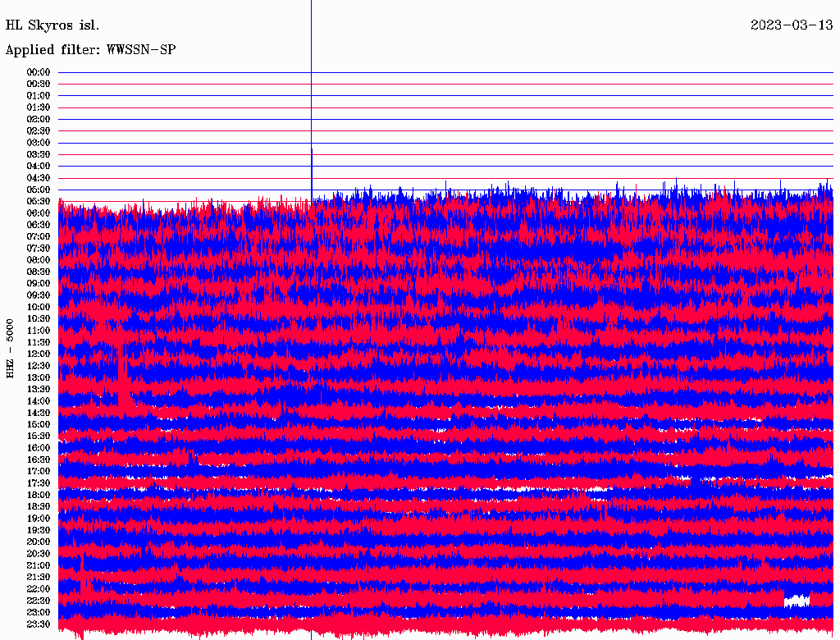Select the 14:30 time label
This screenshot has height=640, width=840.
(39, 413)
